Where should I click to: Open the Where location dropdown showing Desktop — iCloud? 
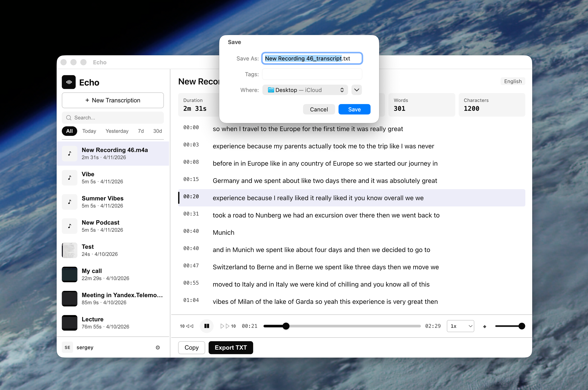tap(305, 90)
